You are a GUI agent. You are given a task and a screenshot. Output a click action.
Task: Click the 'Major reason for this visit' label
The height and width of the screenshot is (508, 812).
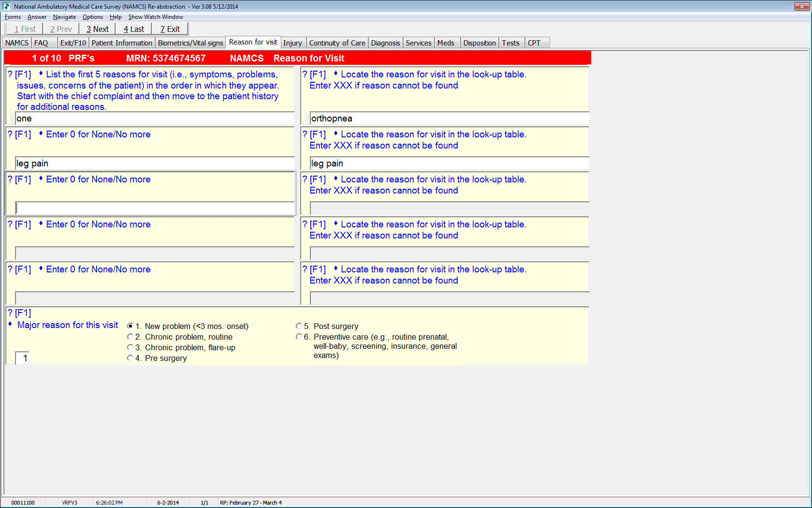[68, 325]
